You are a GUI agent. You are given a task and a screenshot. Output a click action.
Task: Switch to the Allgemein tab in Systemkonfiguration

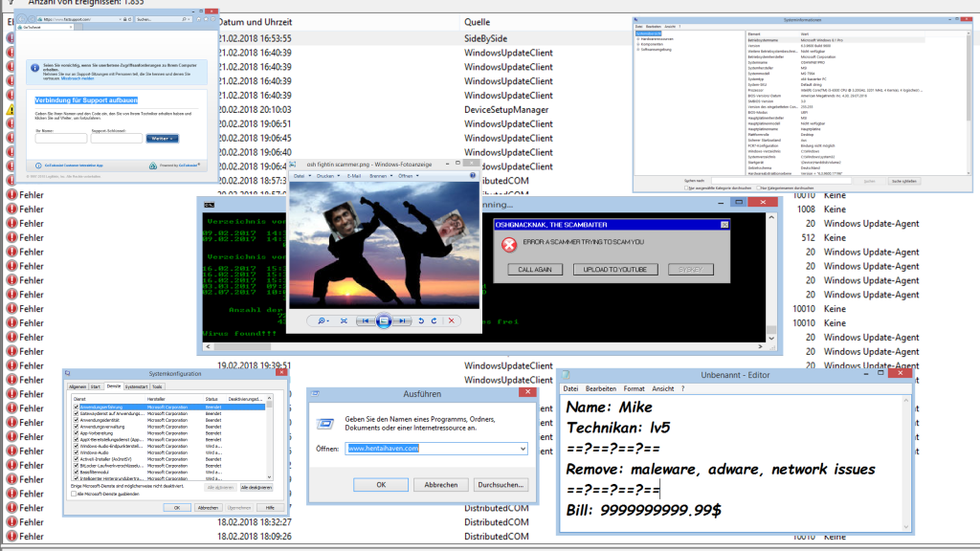(x=78, y=386)
